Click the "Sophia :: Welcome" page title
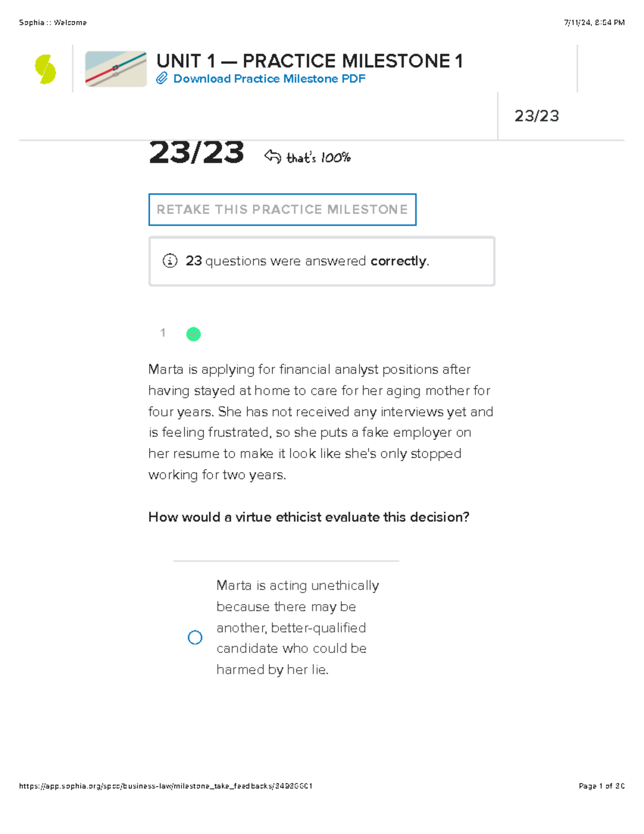This screenshot has height=834, width=644. click(x=53, y=23)
